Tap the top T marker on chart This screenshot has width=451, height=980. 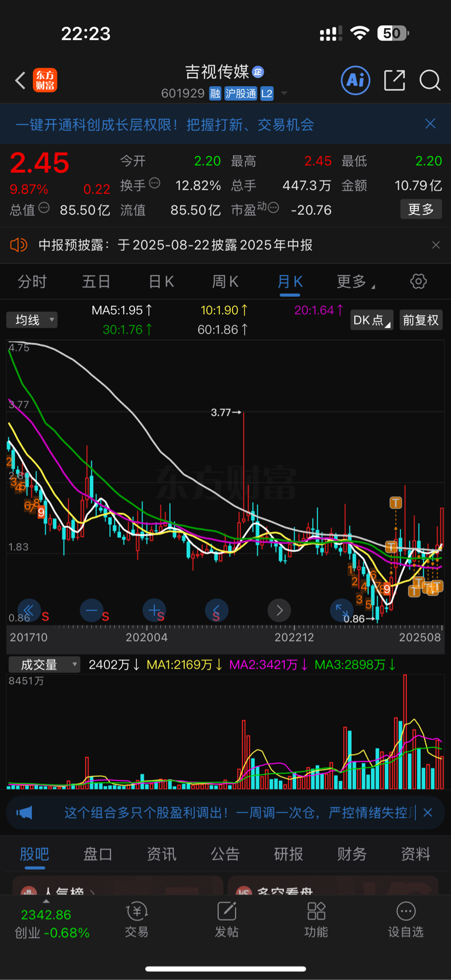[396, 503]
